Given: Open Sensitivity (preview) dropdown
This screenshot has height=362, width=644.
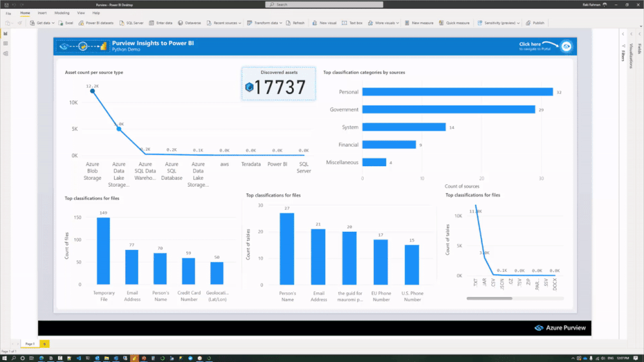Looking at the screenshot, I should point(498,23).
